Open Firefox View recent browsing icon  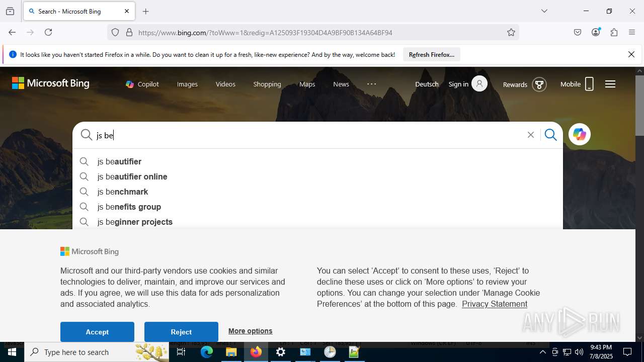[10, 11]
